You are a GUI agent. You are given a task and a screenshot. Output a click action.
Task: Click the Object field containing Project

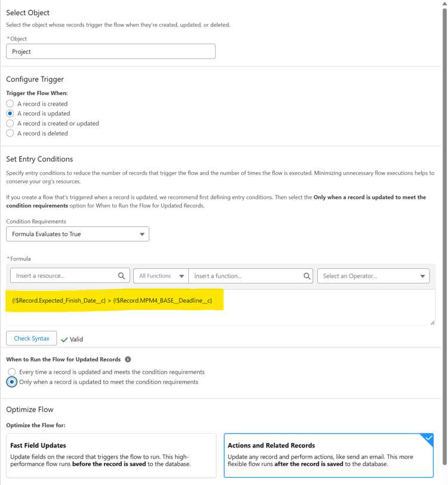tap(111, 51)
